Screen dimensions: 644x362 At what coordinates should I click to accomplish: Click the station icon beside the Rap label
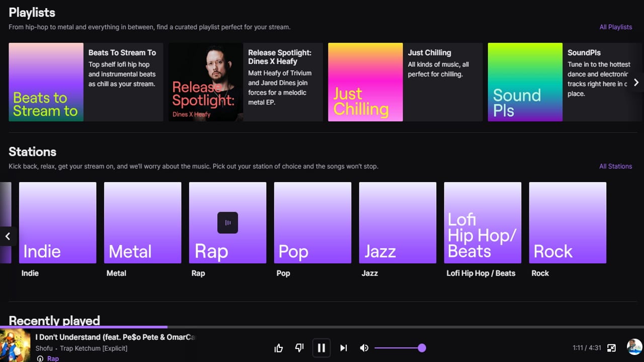point(40,358)
